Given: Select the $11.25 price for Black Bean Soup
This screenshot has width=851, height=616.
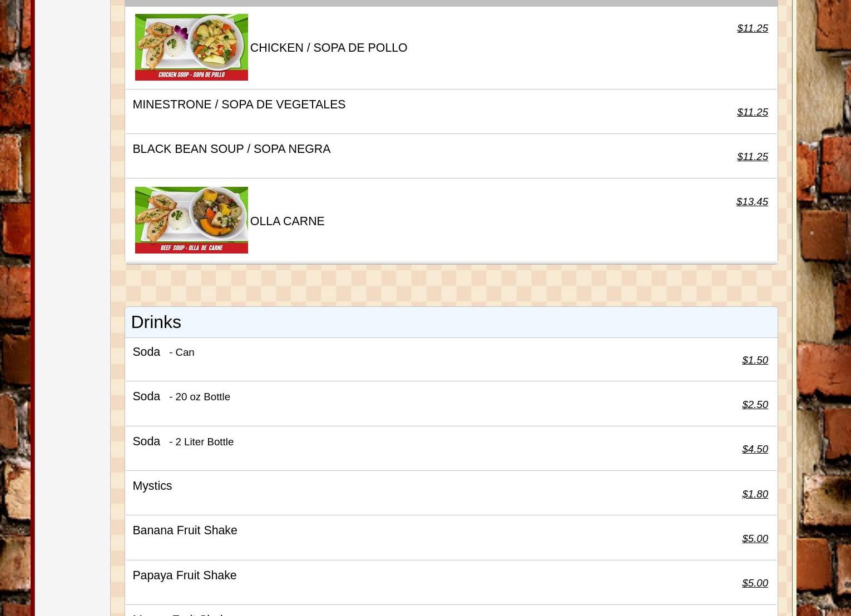Looking at the screenshot, I should pos(752,156).
